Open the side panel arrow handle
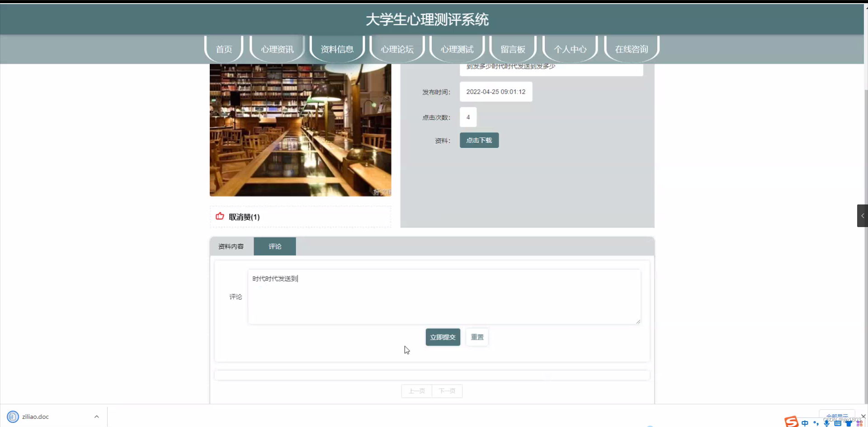The width and height of the screenshot is (868, 427). click(x=862, y=216)
